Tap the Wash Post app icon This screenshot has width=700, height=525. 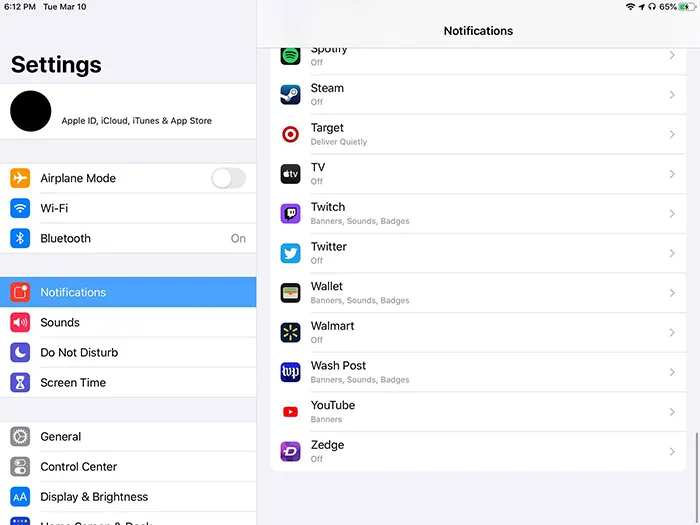[290, 372]
